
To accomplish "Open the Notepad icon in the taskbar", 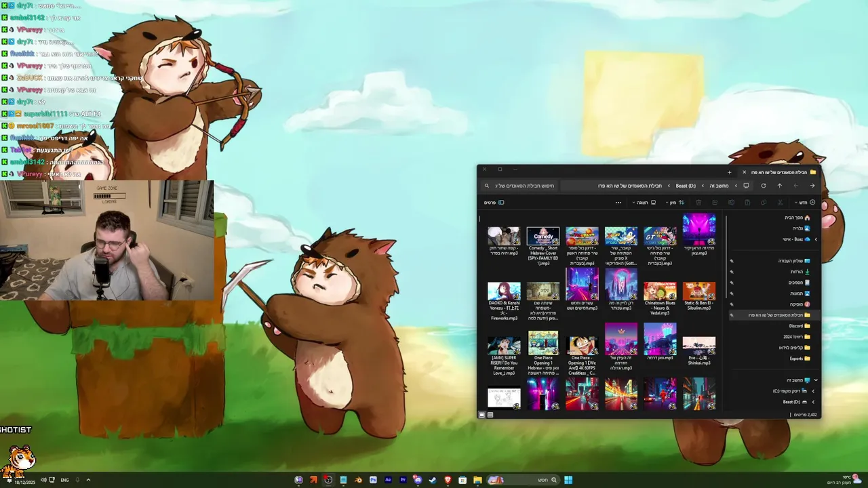I will point(343,480).
